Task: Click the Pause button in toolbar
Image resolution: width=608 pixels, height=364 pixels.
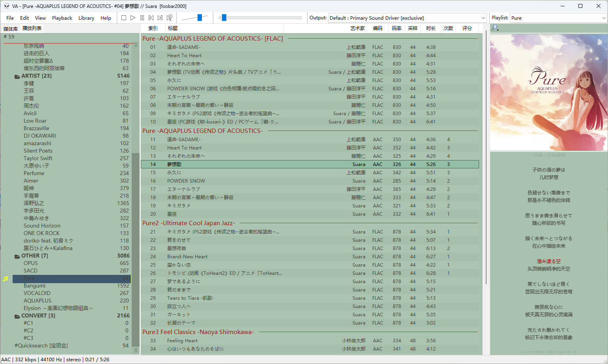Action: point(142,18)
